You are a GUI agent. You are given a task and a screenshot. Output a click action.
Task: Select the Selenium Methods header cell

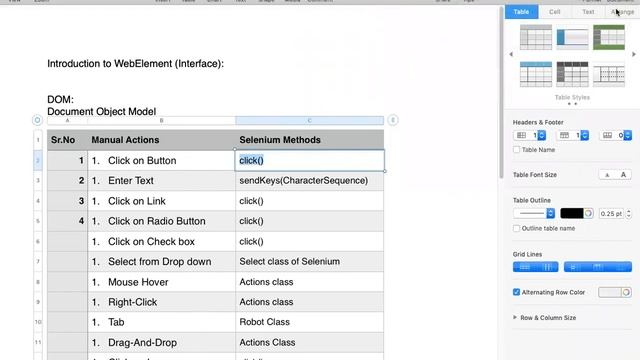[x=309, y=140]
